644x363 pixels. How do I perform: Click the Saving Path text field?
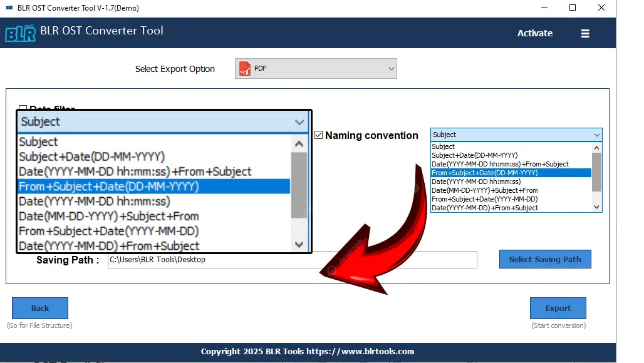[x=292, y=260]
